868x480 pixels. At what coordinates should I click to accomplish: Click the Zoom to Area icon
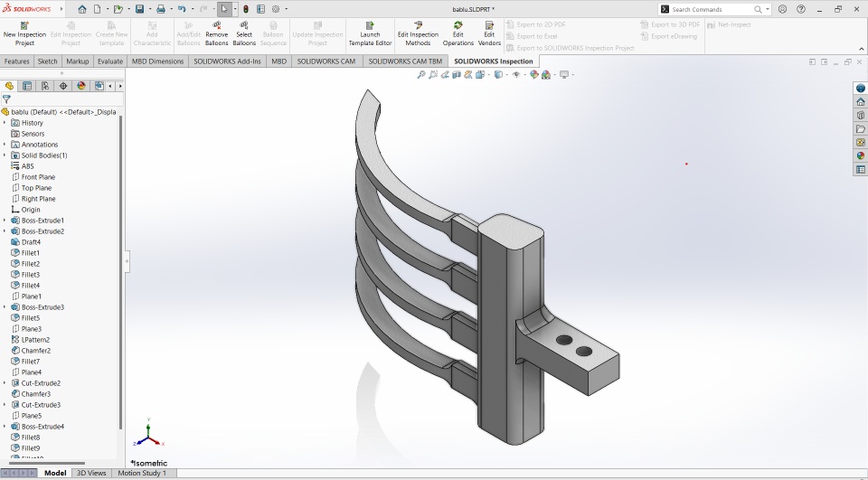tap(433, 75)
